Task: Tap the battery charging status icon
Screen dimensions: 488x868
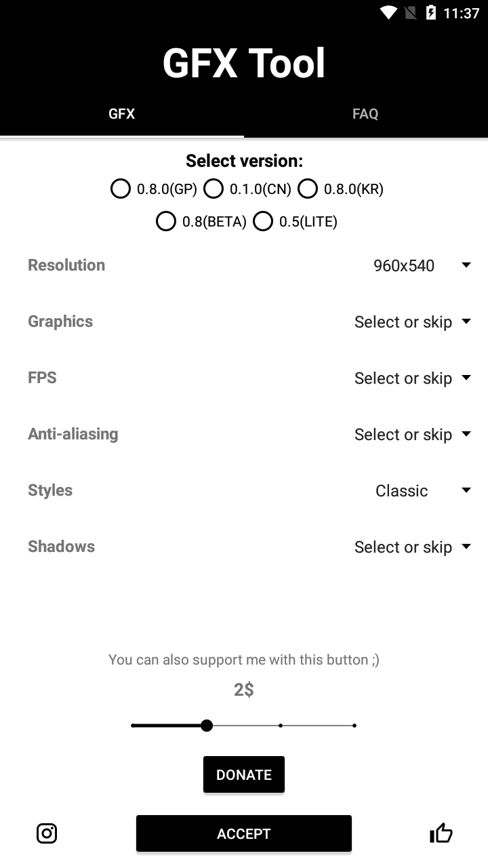Action: pos(431,13)
